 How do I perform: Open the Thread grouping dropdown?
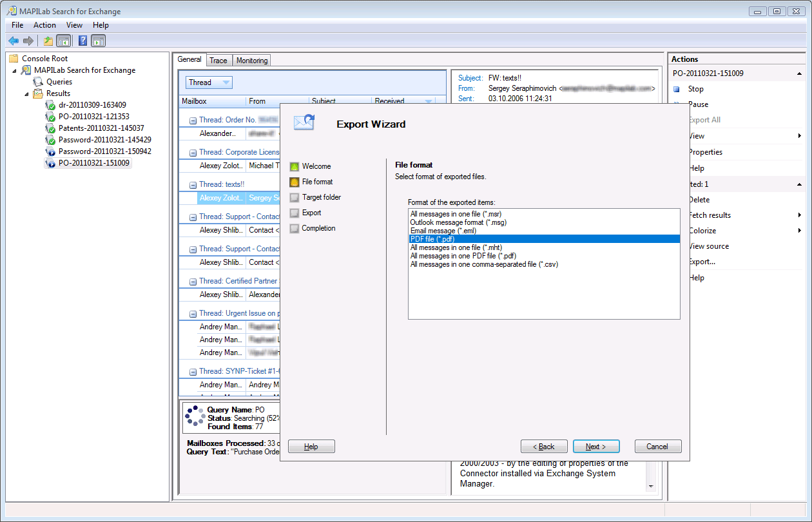(x=209, y=82)
